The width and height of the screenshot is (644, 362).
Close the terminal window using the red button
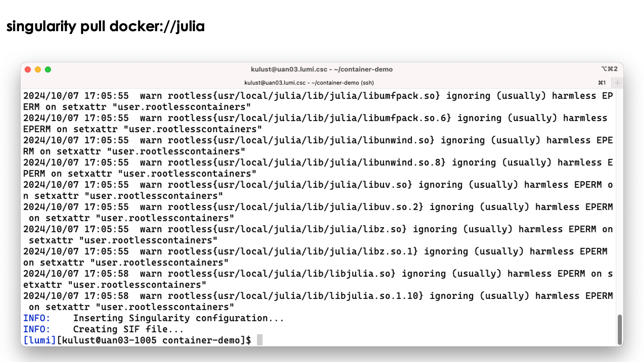coord(28,69)
